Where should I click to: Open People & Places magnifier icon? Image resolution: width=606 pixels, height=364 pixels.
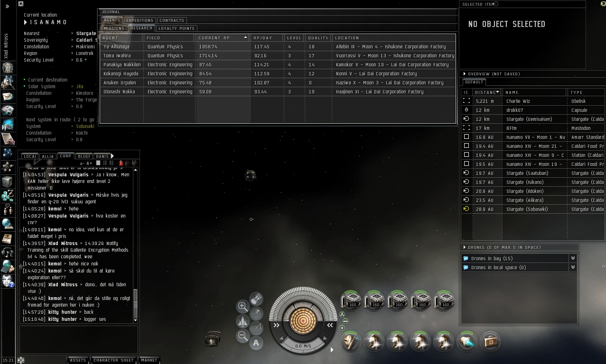(7, 82)
